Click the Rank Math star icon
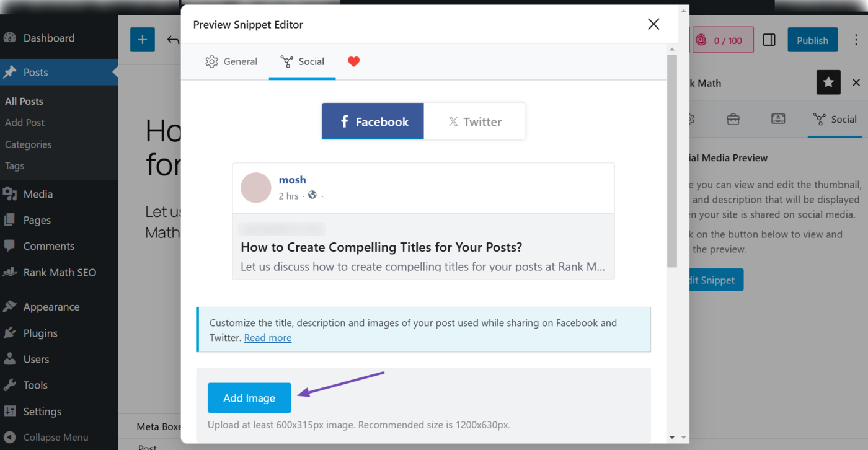The image size is (868, 450). (x=828, y=82)
